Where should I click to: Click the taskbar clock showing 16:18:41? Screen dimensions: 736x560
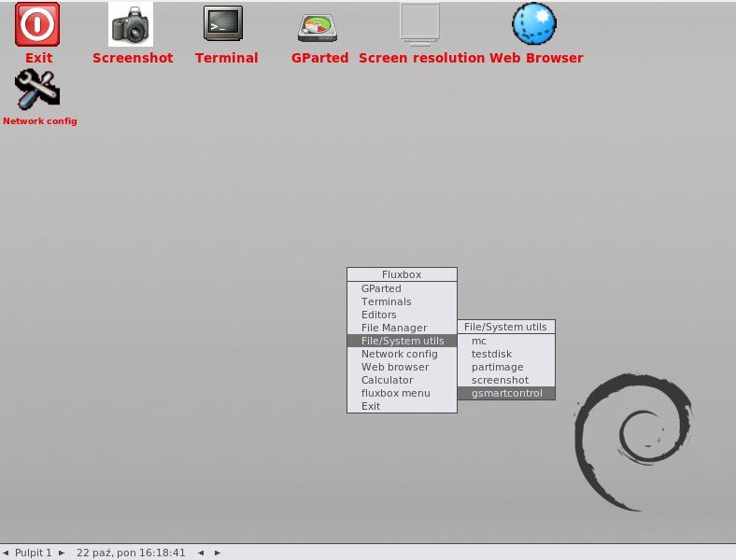(x=131, y=553)
